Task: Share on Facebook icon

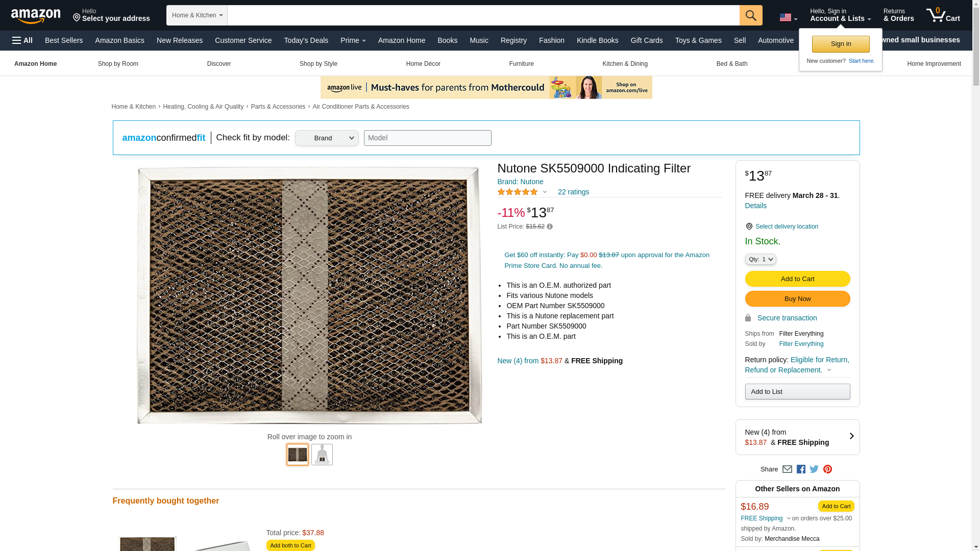Action: click(x=801, y=469)
